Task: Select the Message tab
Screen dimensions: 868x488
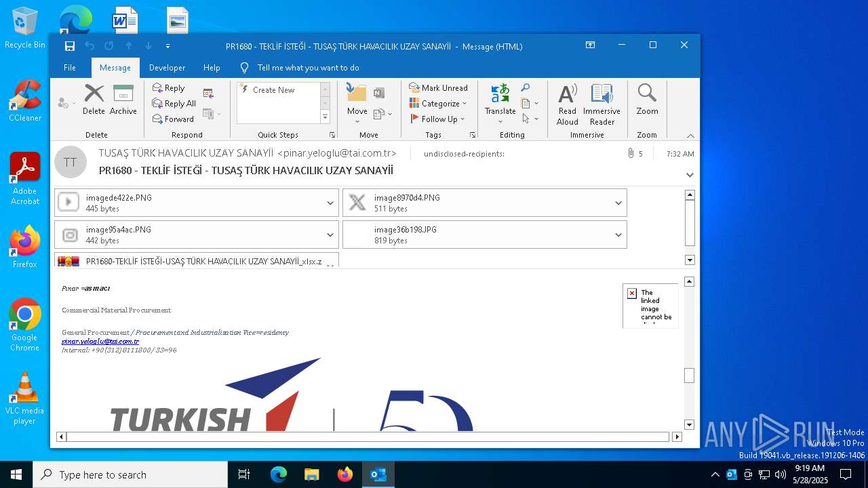Action: [115, 68]
